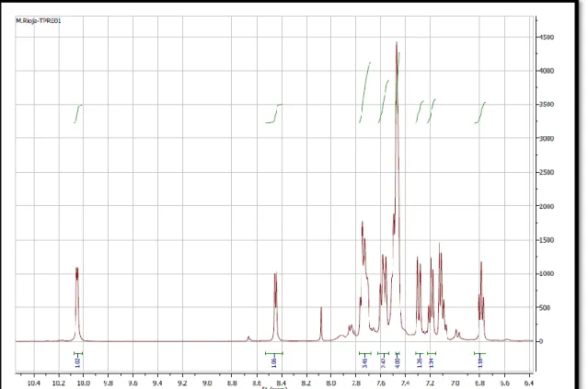The image size is (588, 389).
Task: Click the peak top near 10.05 ppm
Action: click(77, 269)
